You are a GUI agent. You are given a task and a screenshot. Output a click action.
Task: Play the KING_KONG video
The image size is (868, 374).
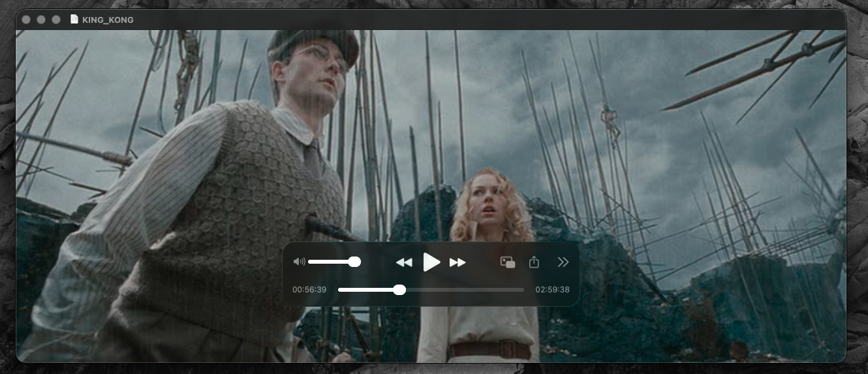pos(431,262)
